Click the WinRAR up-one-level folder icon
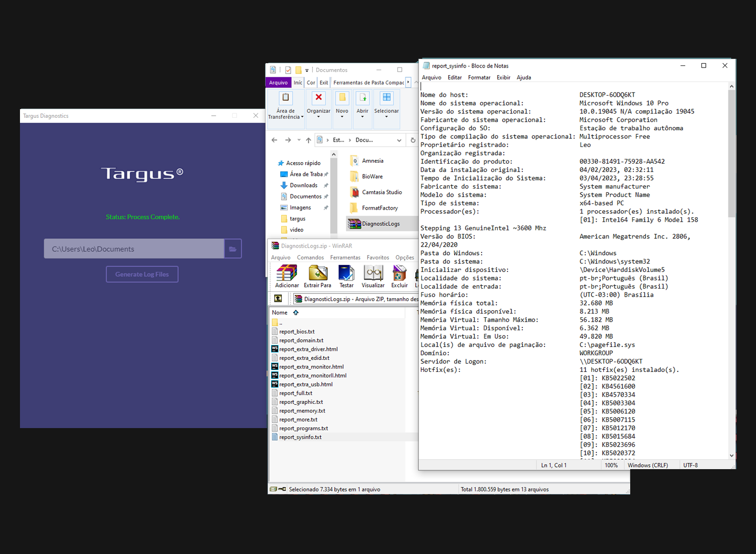756x554 pixels. click(278, 298)
